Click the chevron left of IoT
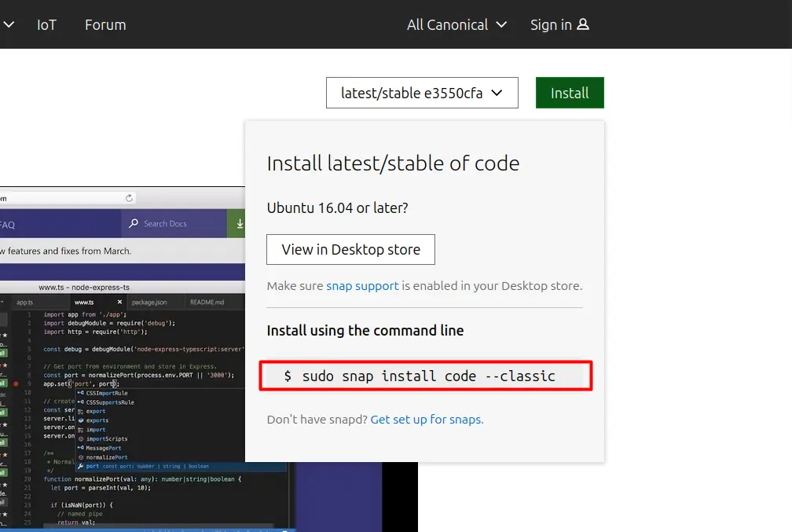 (x=9, y=24)
